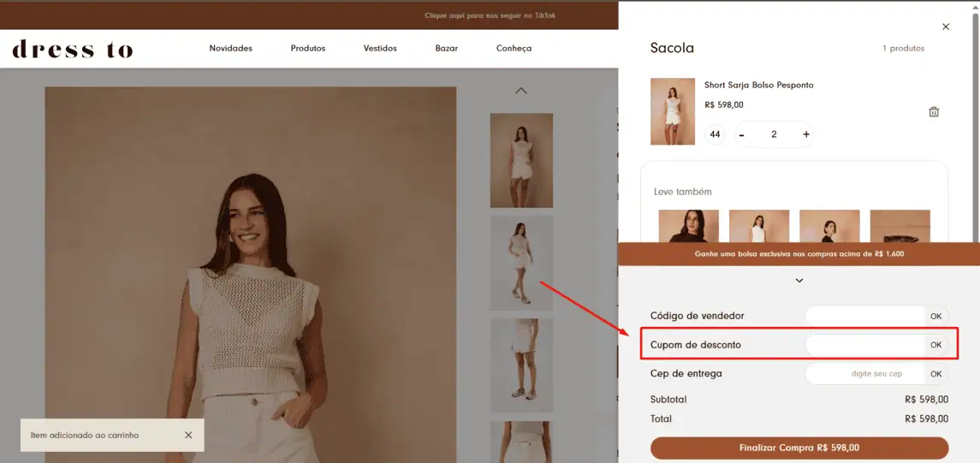Apply Cupom de desconto with OK
This screenshot has height=463, width=980.
pos(935,345)
